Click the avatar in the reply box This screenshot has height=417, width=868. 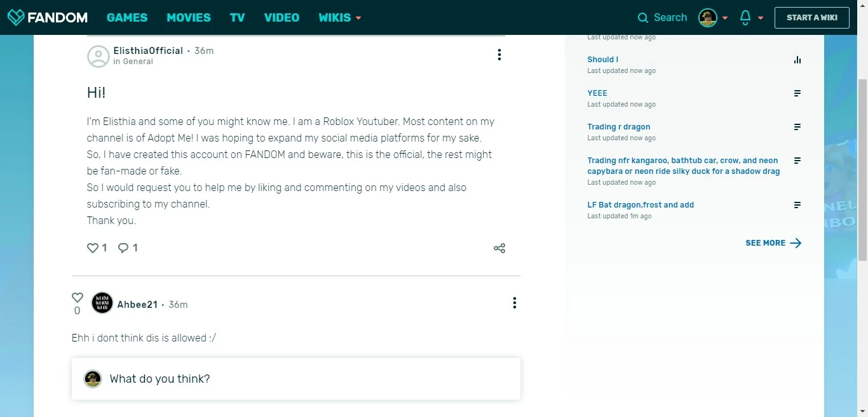click(x=93, y=379)
